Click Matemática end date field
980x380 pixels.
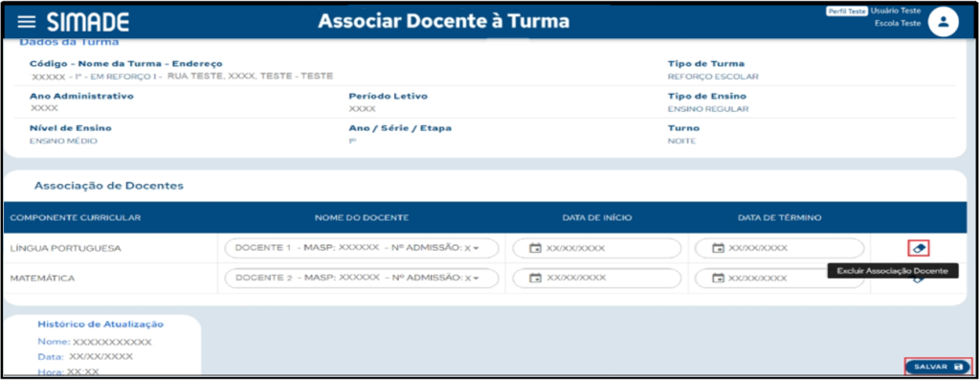pos(779,278)
